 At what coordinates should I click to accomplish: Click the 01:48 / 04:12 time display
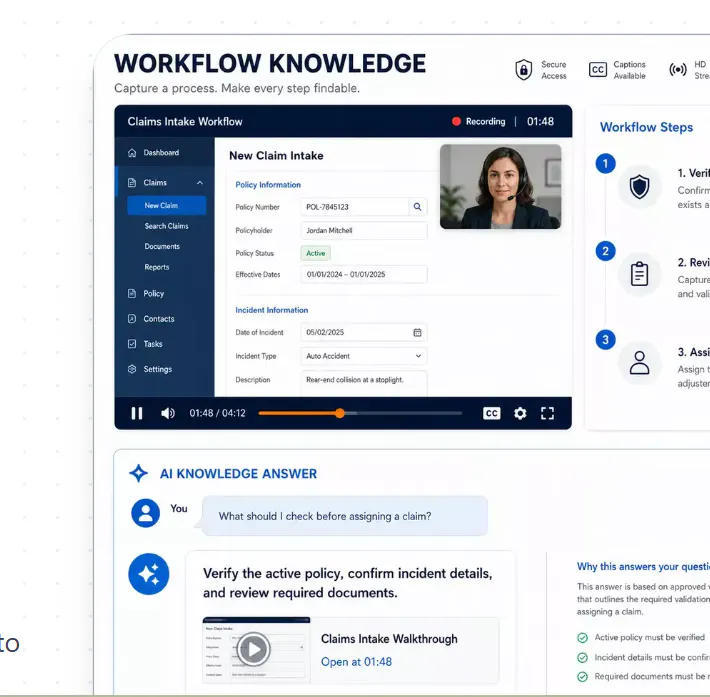click(217, 413)
